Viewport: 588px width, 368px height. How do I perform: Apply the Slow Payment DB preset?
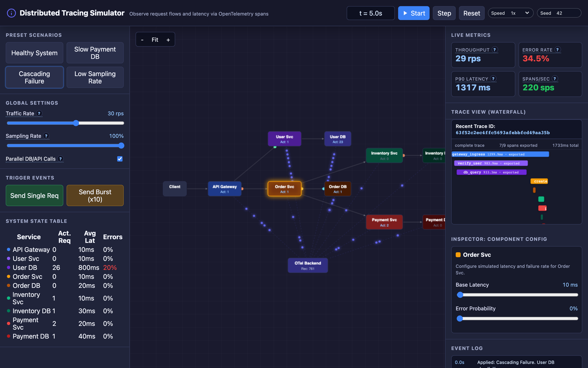click(x=95, y=53)
